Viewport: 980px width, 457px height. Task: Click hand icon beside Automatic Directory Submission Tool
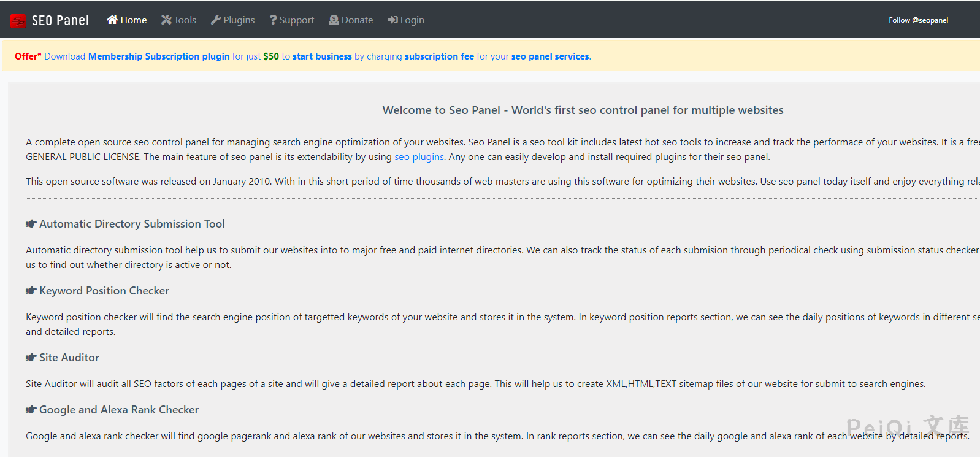coord(31,224)
